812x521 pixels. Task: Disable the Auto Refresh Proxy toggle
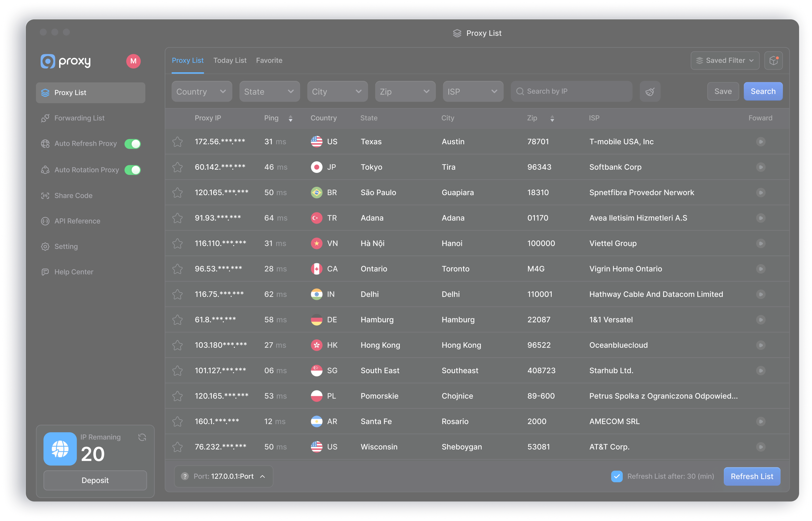coord(132,144)
